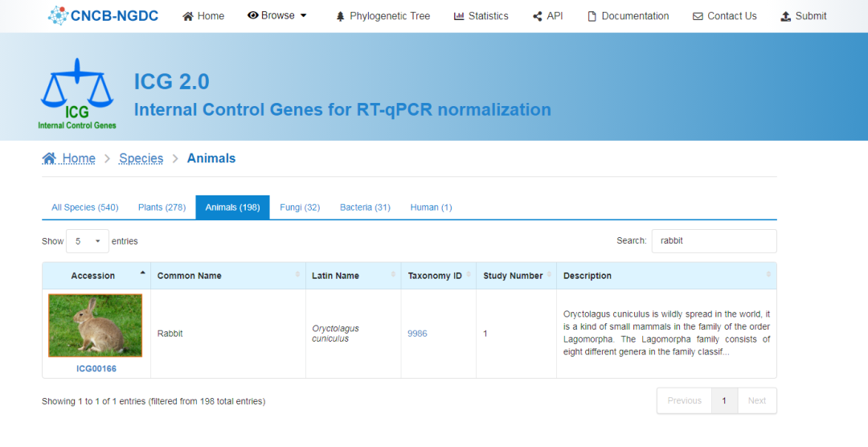The height and width of the screenshot is (447, 868).
Task: Click the Search input field
Action: click(x=713, y=240)
